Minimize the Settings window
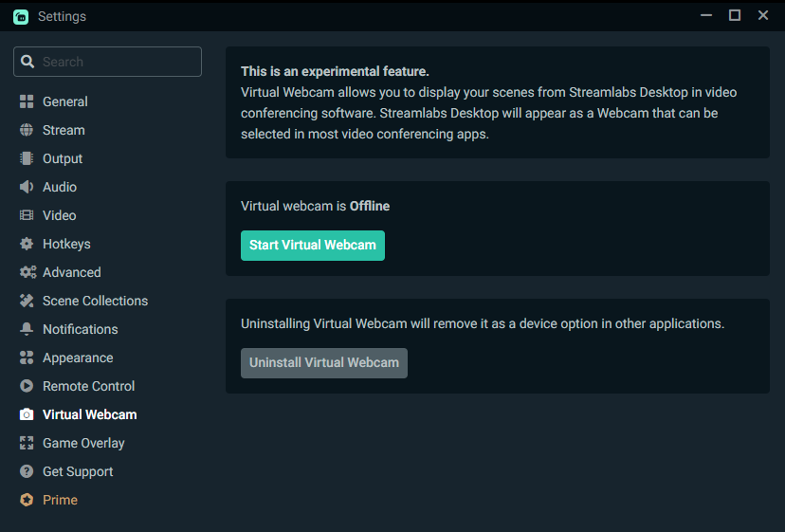 click(x=706, y=15)
